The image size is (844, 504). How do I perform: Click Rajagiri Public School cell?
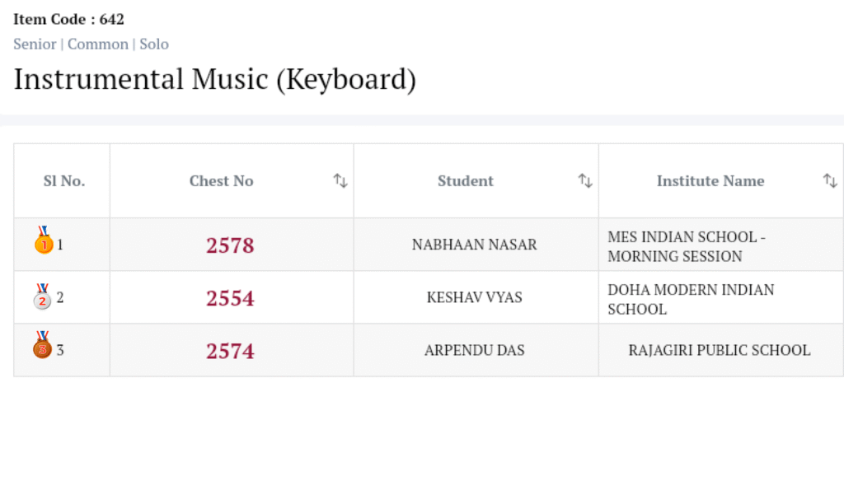(719, 350)
